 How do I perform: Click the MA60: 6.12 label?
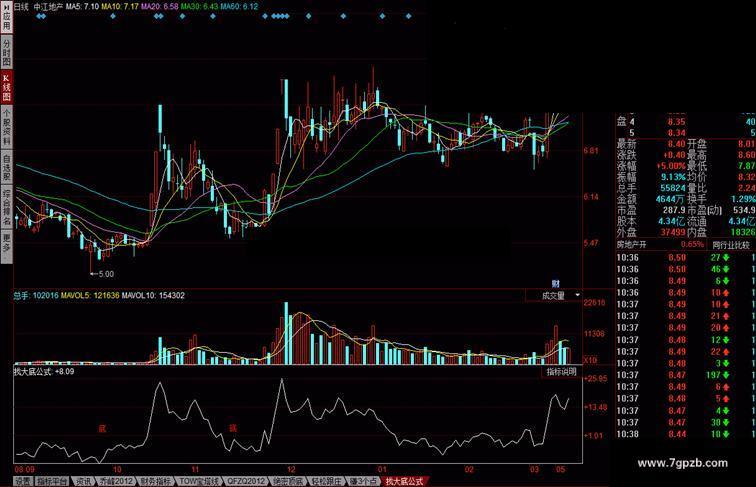239,7
